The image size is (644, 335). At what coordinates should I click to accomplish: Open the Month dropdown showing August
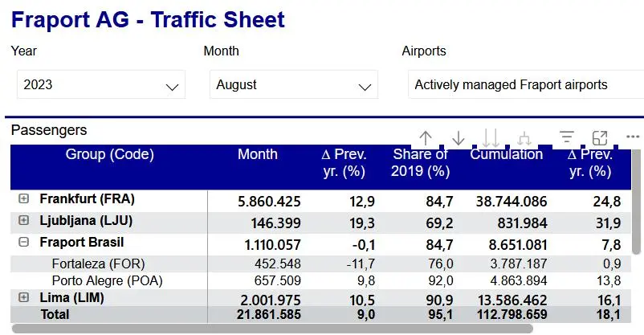coord(294,84)
